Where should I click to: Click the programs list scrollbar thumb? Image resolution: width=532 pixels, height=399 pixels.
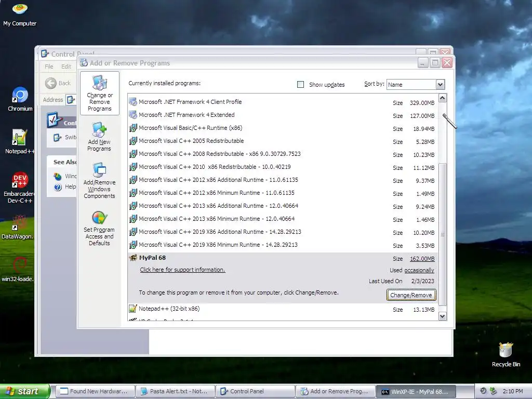coord(443,234)
